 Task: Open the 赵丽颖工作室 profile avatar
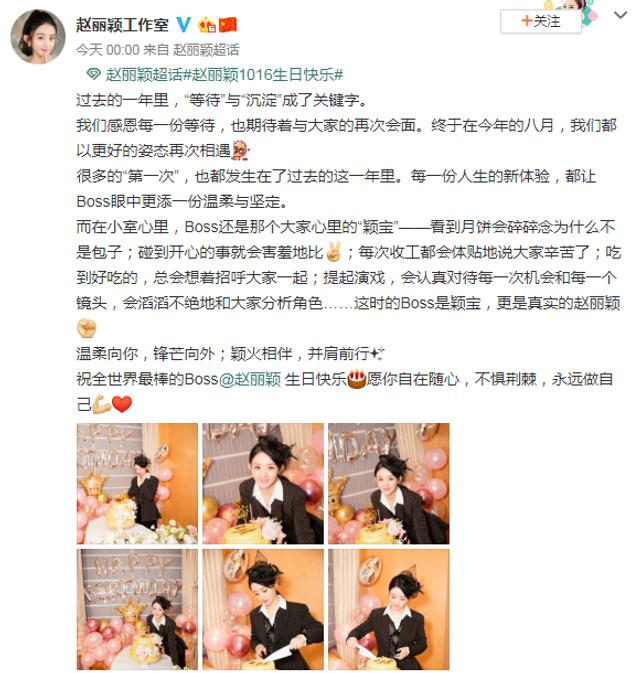click(38, 36)
